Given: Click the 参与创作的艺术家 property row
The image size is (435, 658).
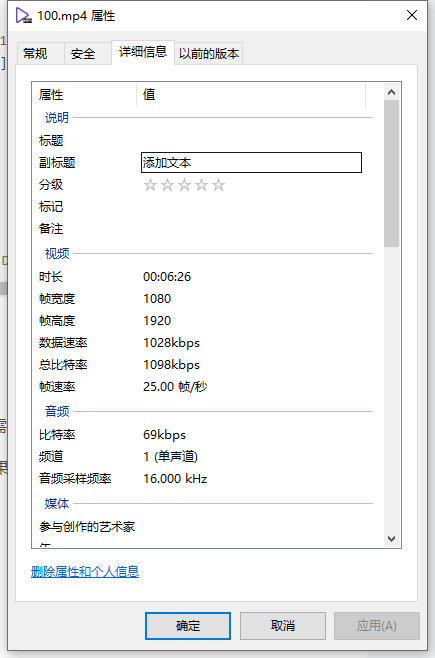Looking at the screenshot, I should pyautogui.click(x=202, y=527).
